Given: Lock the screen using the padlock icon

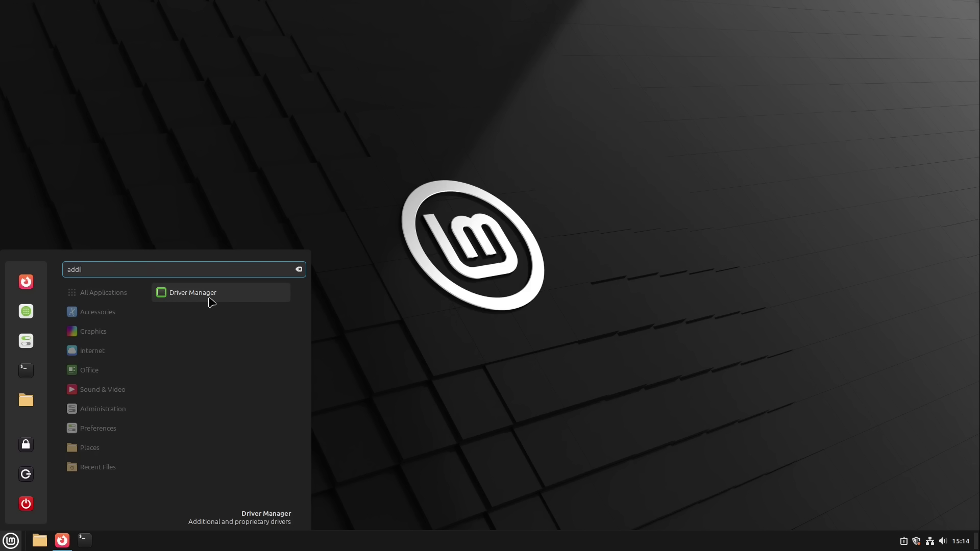Looking at the screenshot, I should (26, 444).
